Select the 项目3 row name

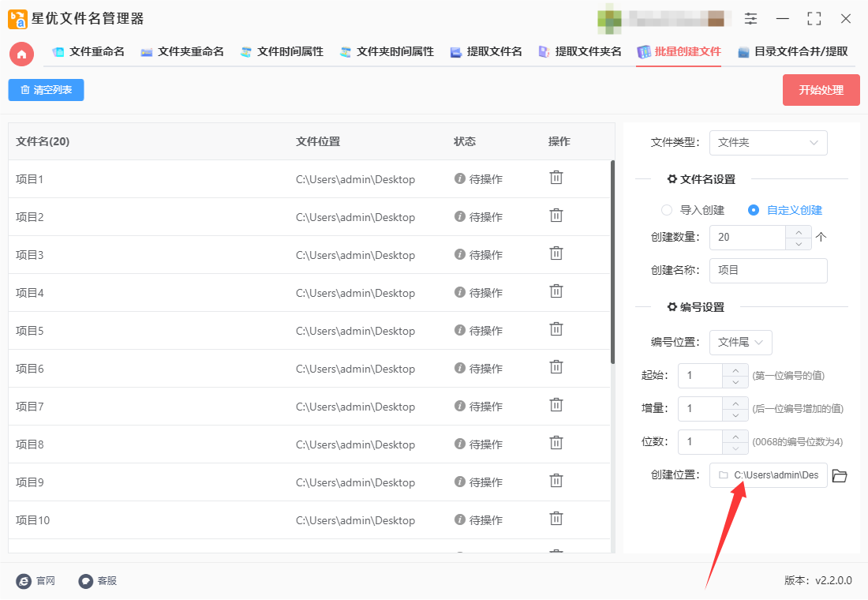pos(30,255)
